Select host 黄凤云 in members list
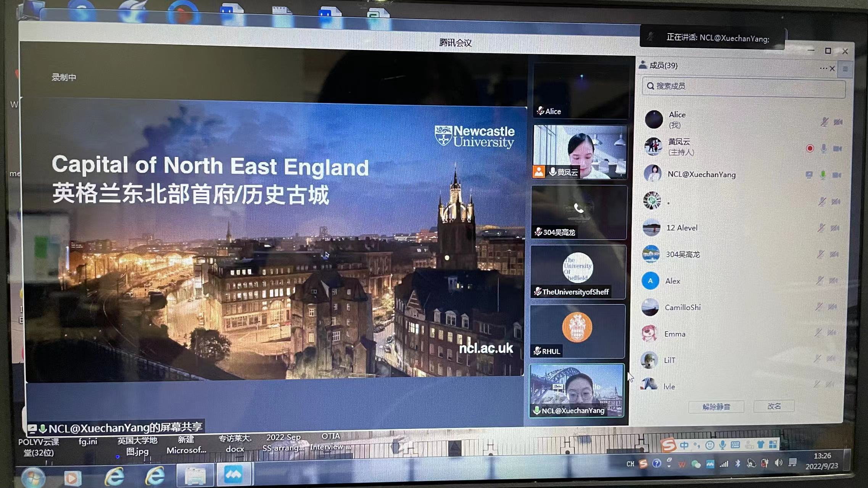The image size is (868, 488). [744, 147]
